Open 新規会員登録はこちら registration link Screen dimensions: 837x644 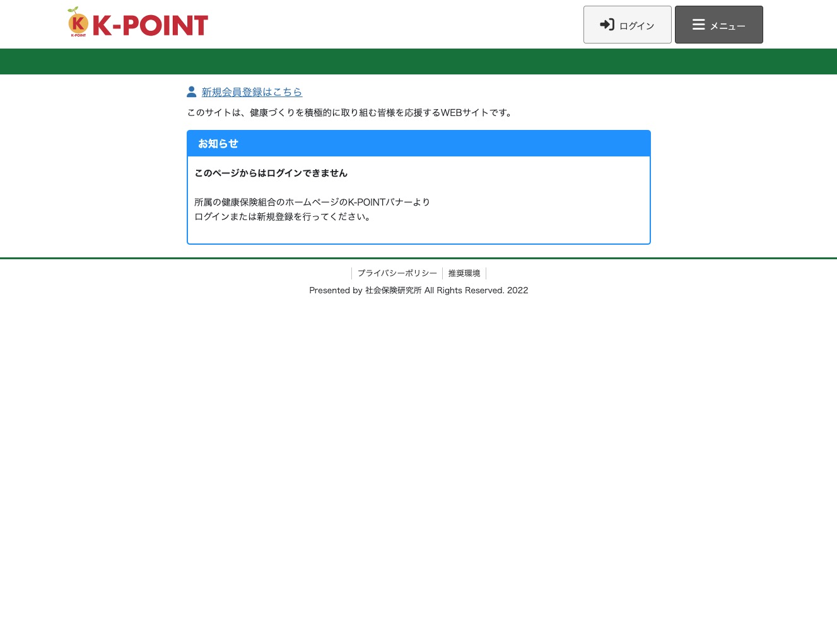click(x=252, y=92)
